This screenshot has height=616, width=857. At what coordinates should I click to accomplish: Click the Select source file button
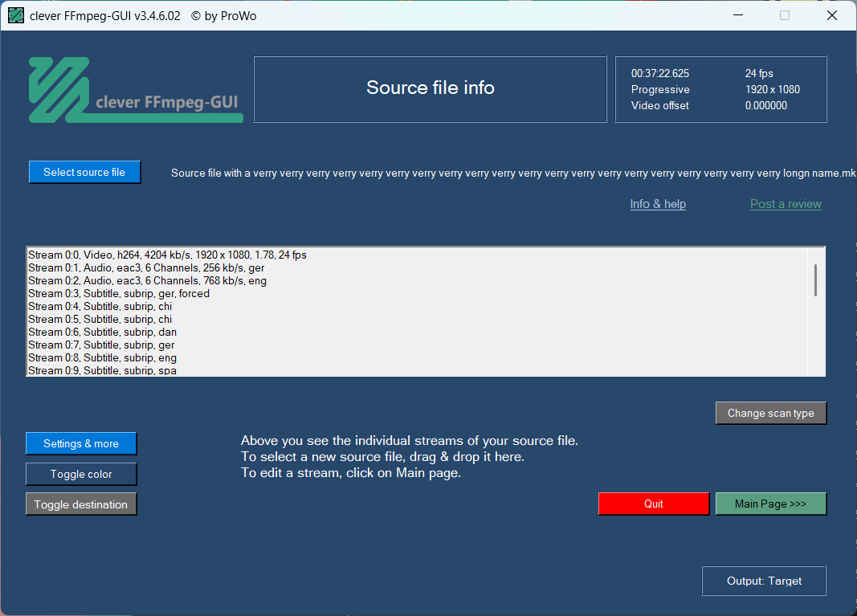click(84, 172)
